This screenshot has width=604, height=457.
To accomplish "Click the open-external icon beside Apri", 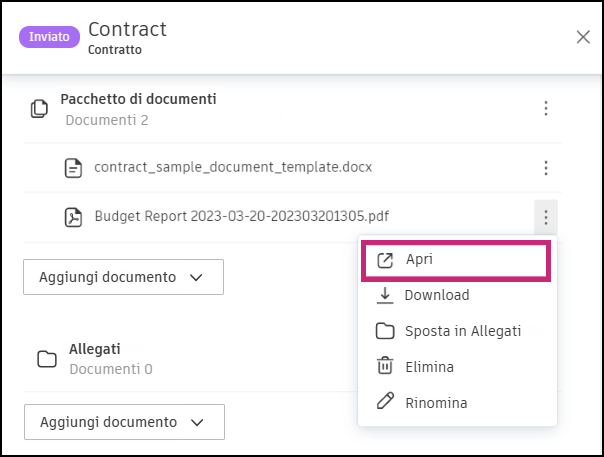I will click(x=385, y=260).
